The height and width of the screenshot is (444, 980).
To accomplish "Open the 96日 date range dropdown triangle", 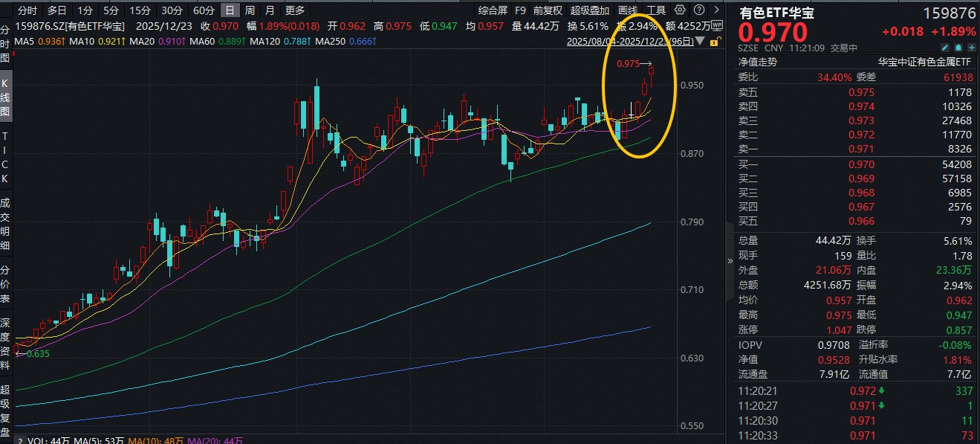I will 699,42.
